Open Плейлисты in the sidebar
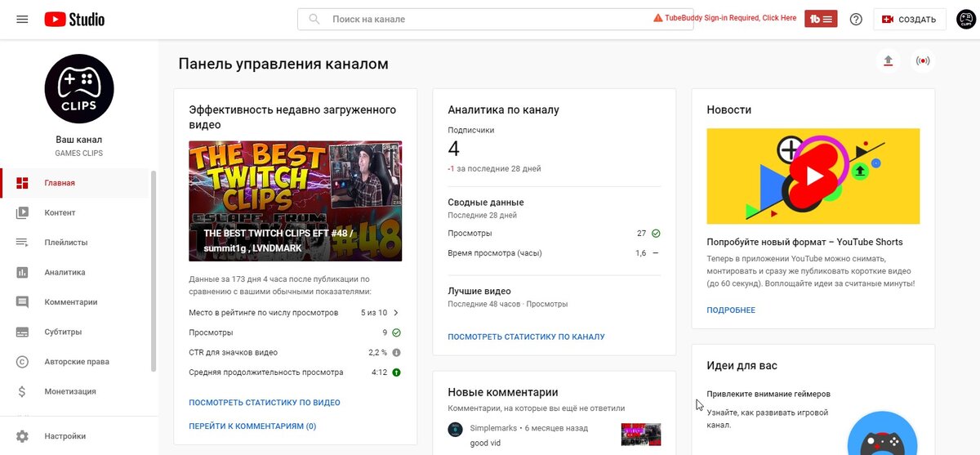Screen dimensions: 980x455 [x=75, y=243]
